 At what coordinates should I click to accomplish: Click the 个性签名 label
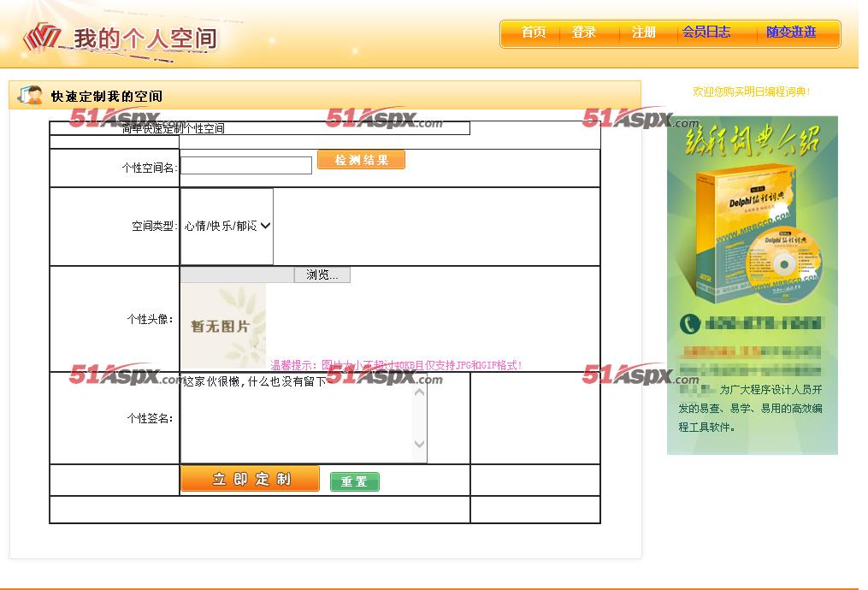coord(150,418)
